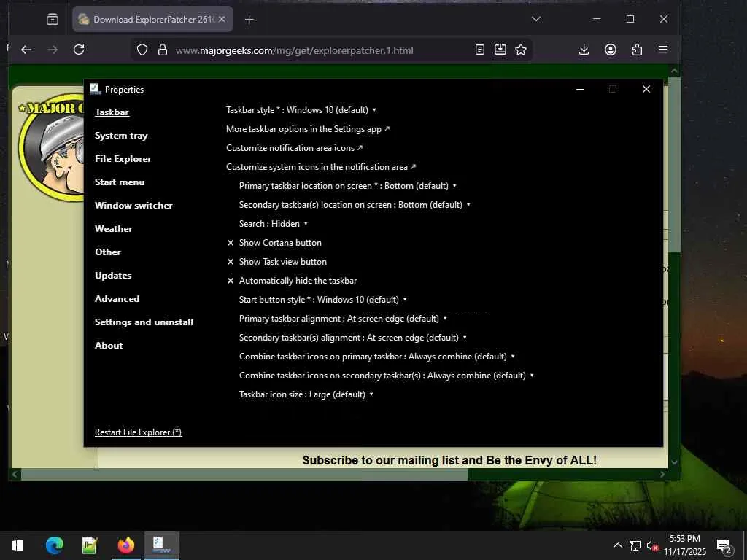Change the Start button style option
This screenshot has height=560, width=747.
click(x=323, y=300)
